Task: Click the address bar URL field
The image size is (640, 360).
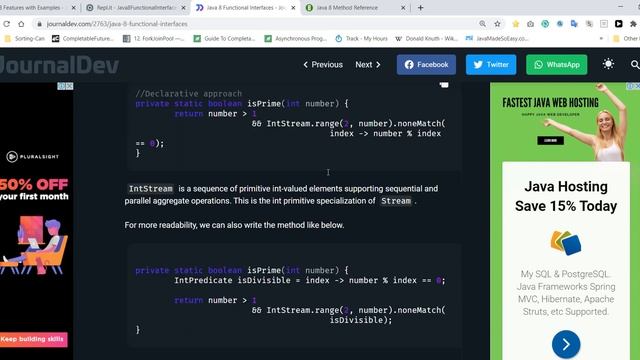Action: point(261,24)
